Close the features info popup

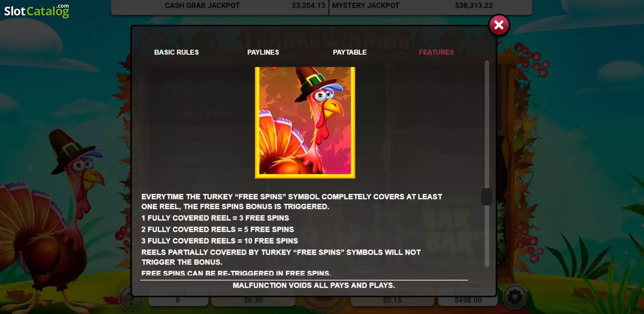click(x=499, y=25)
